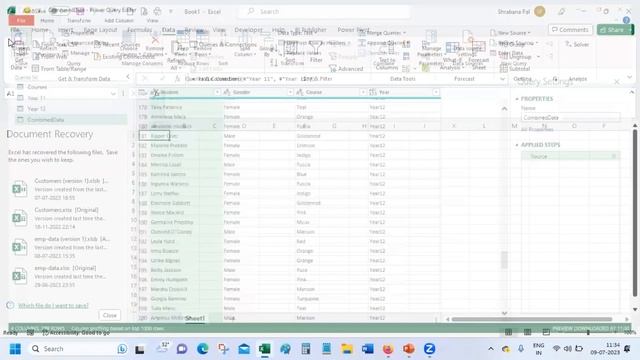Open 'Which file do I want to save?' link
The width and height of the screenshot is (640, 360).
coord(53,305)
